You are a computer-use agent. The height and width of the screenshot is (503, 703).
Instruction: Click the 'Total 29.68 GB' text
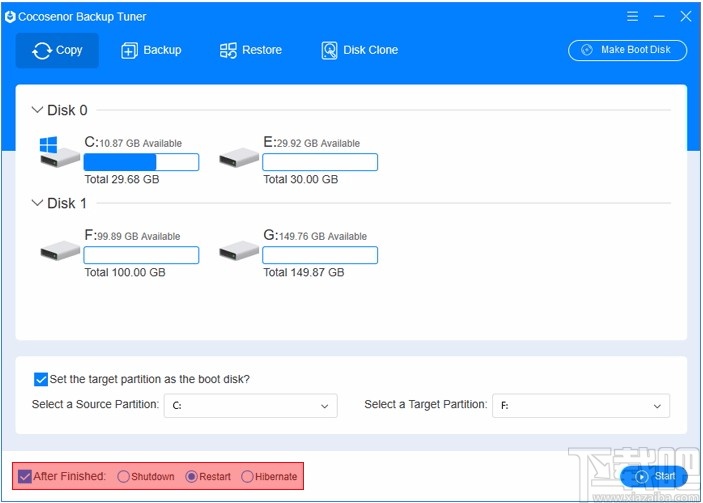[x=122, y=179]
